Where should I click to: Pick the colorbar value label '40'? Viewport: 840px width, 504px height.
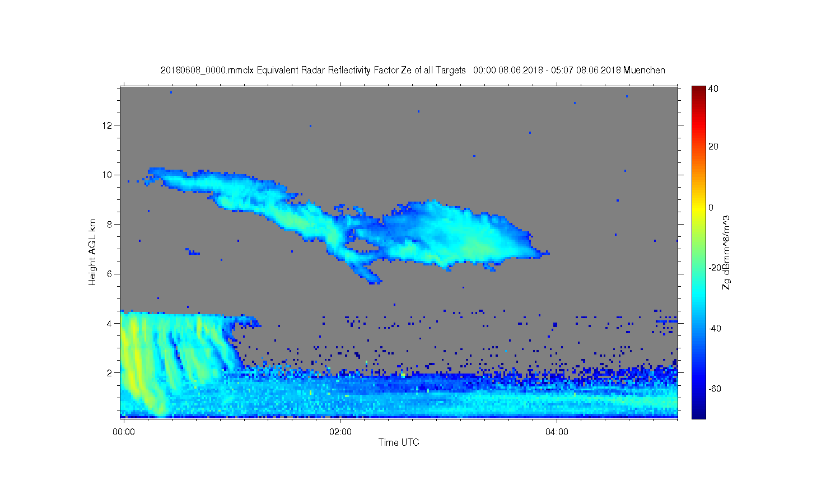coord(713,89)
